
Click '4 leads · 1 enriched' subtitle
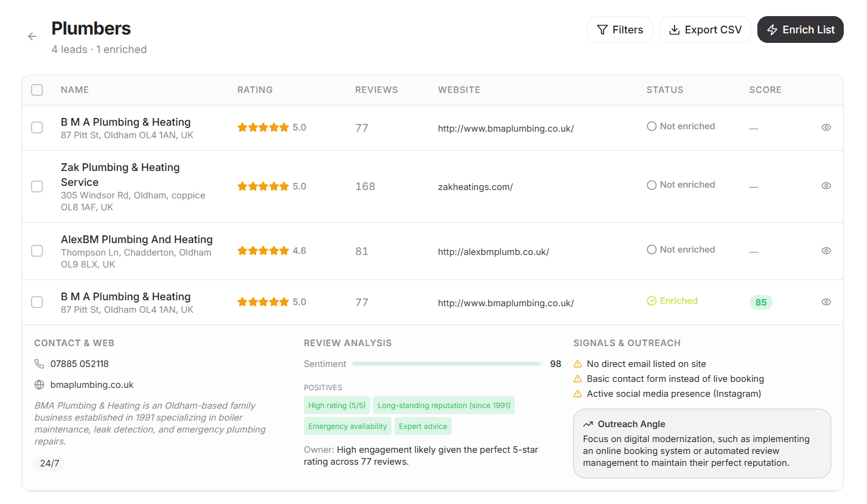click(x=99, y=49)
